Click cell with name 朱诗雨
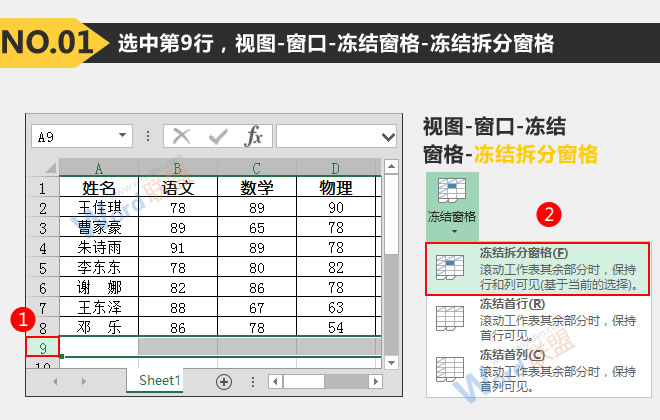660x420 pixels. point(99,247)
